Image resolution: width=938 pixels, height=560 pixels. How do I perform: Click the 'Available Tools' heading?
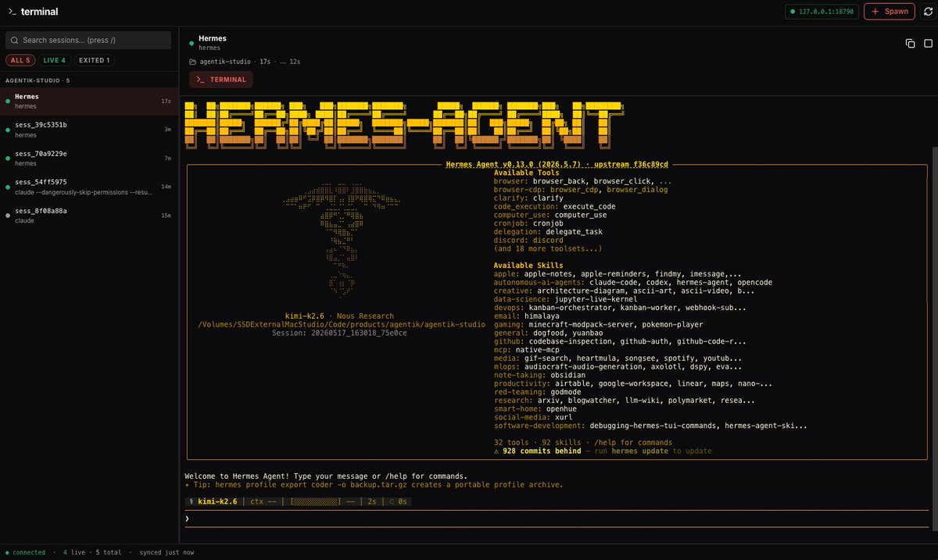click(527, 173)
